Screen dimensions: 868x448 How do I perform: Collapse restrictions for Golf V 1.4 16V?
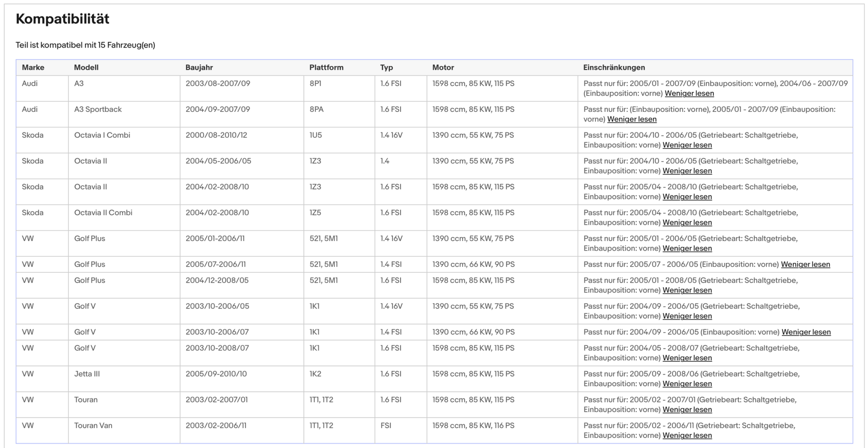pos(687,316)
